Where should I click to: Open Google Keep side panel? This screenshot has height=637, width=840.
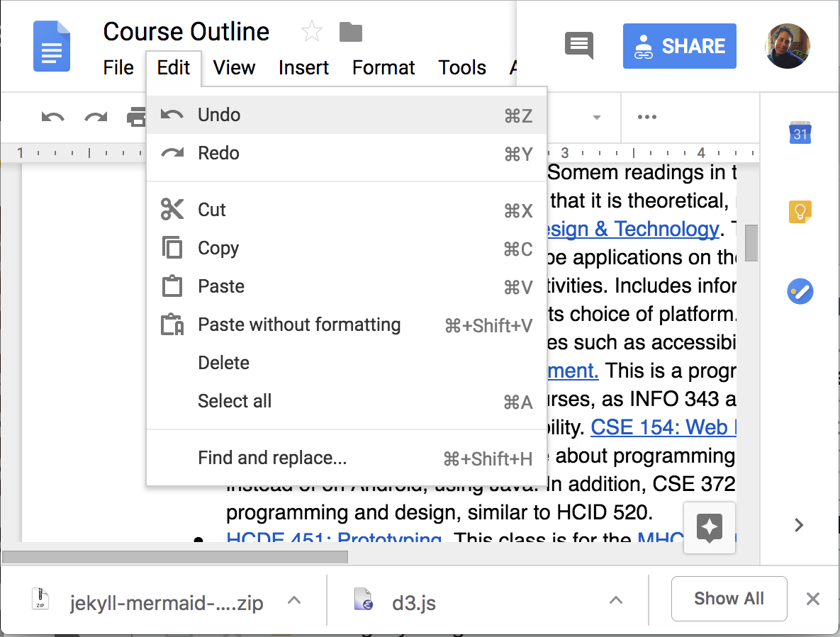(x=800, y=211)
